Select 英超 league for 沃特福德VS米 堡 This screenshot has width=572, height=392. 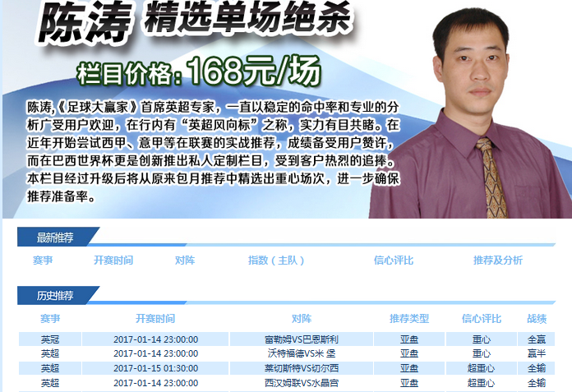(50, 353)
